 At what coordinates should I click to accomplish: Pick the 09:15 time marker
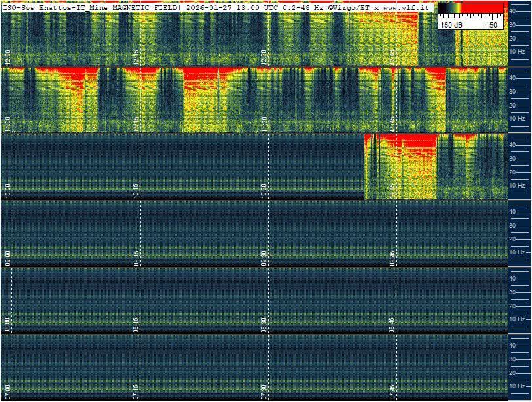click(136, 258)
